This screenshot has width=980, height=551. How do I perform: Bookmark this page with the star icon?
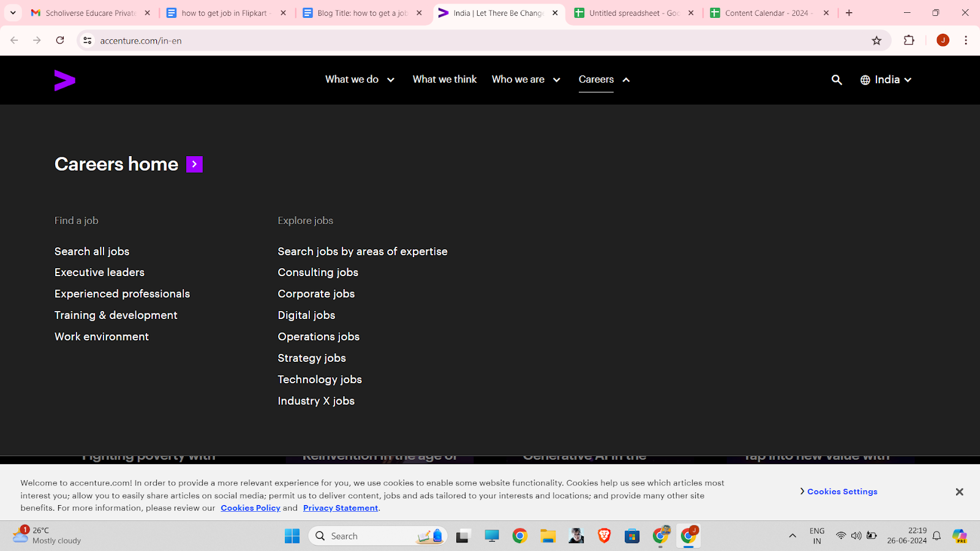876,40
